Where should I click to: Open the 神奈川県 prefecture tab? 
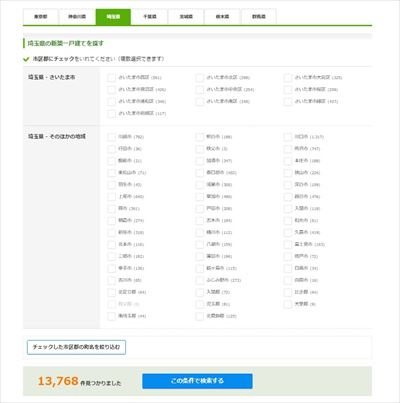(77, 17)
